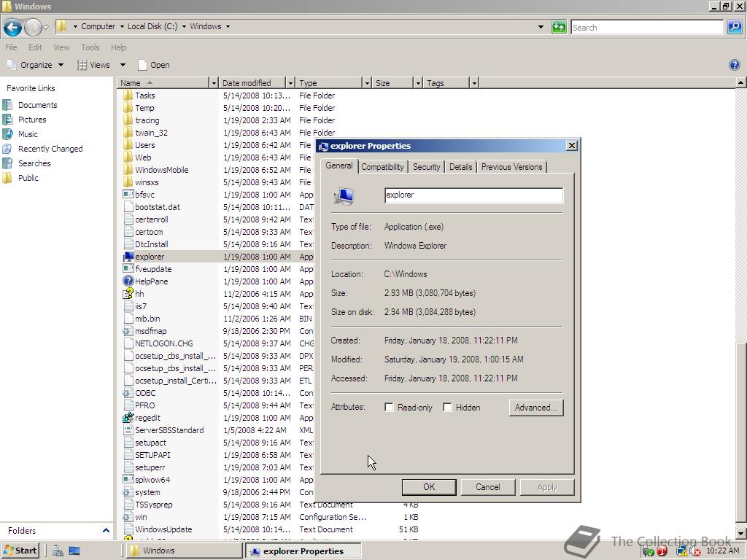Enable the Read-only attribute checkbox
Viewport: 747px width, 560px height.
(x=390, y=407)
